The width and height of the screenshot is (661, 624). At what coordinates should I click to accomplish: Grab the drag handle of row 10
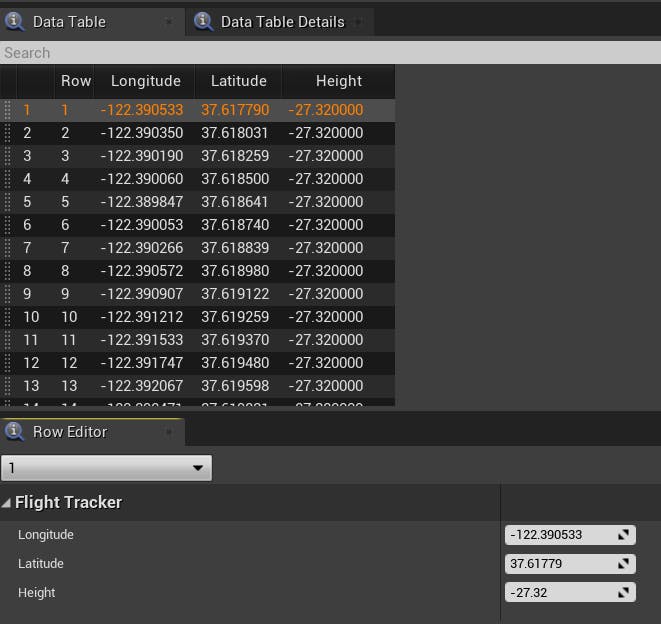click(7, 317)
